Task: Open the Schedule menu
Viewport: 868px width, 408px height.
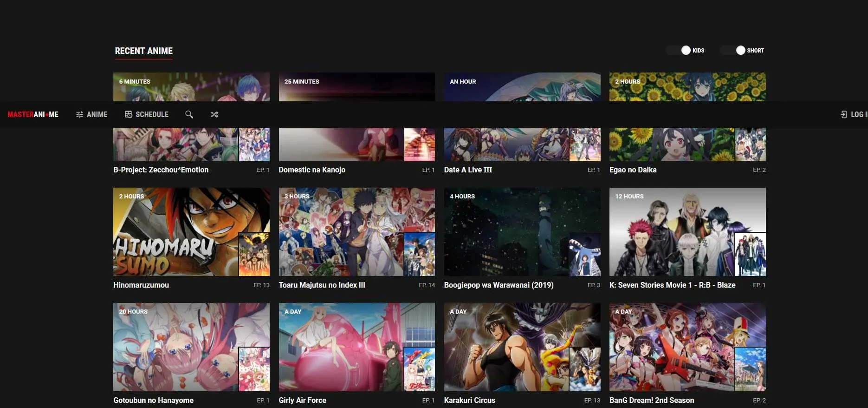Action: [x=147, y=114]
